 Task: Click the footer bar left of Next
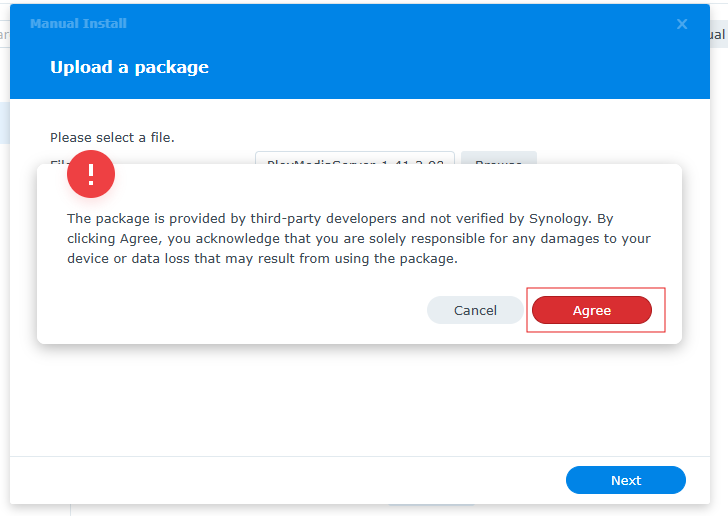(288, 480)
